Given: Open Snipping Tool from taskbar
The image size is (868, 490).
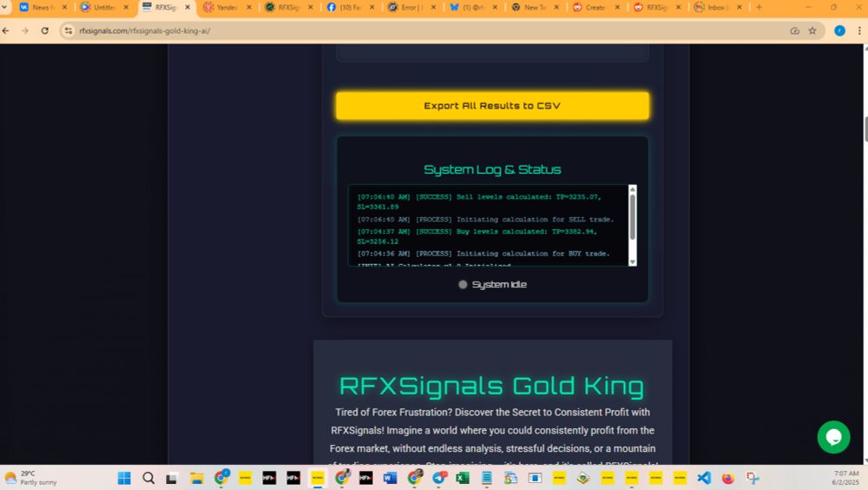Looking at the screenshot, I should click(x=753, y=478).
